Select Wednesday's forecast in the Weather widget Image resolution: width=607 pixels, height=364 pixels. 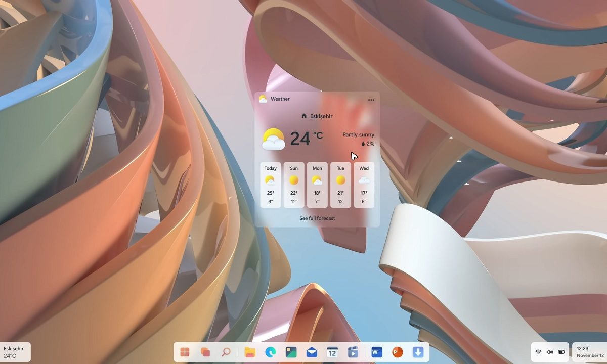364,185
